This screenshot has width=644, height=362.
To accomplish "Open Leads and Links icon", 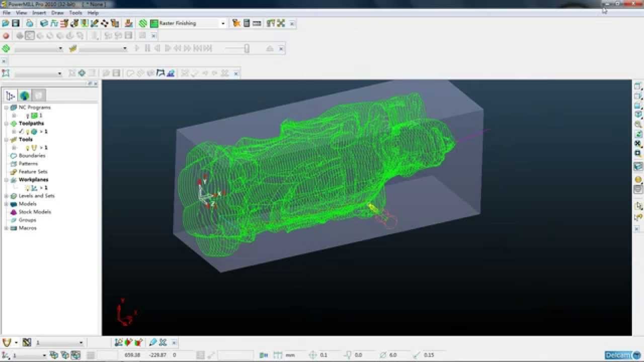I will tap(84, 23).
